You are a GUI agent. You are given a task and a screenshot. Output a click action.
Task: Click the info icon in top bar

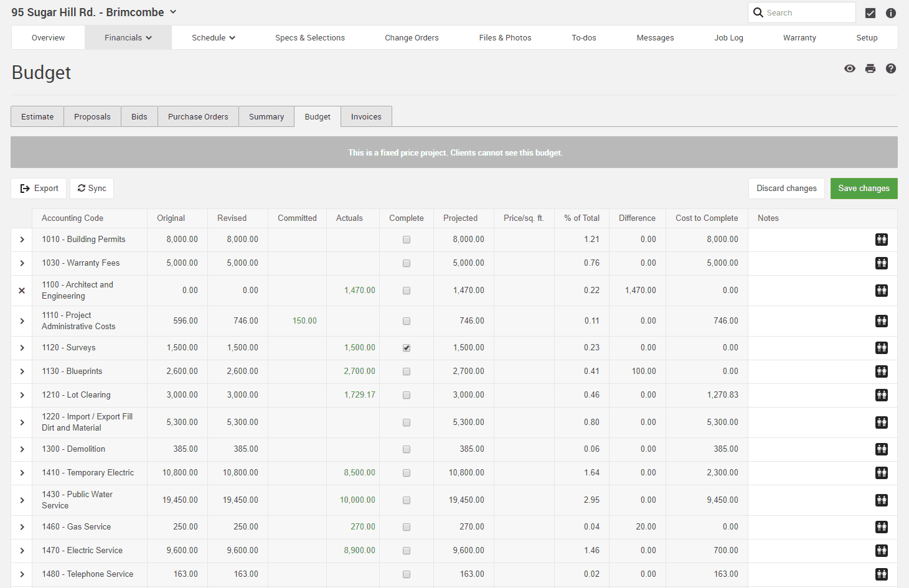tap(890, 13)
